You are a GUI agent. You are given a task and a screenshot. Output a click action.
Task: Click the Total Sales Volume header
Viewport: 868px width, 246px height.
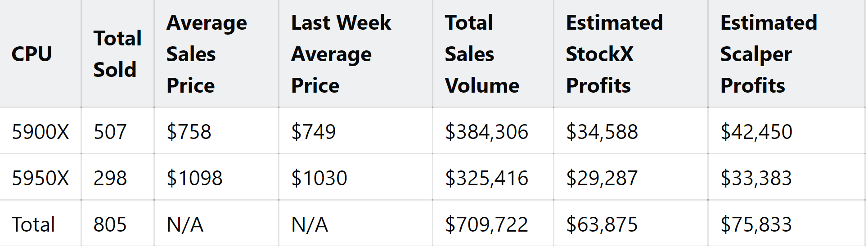coord(481,54)
